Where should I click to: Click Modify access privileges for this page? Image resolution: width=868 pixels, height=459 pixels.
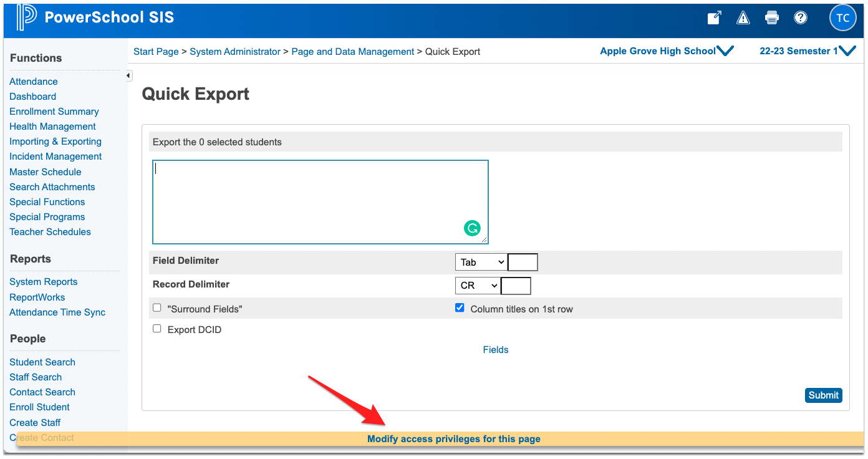[x=453, y=439]
